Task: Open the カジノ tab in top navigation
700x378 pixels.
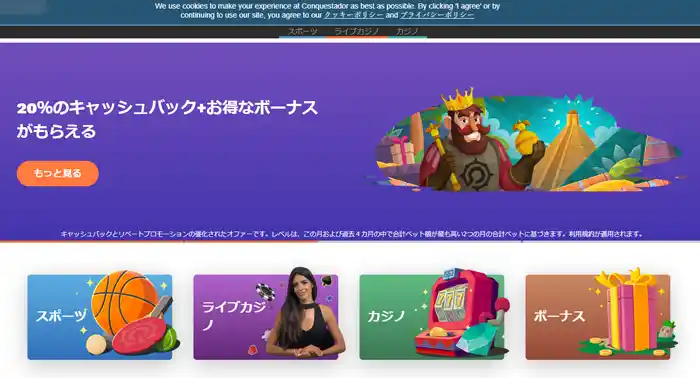Action: pyautogui.click(x=407, y=31)
